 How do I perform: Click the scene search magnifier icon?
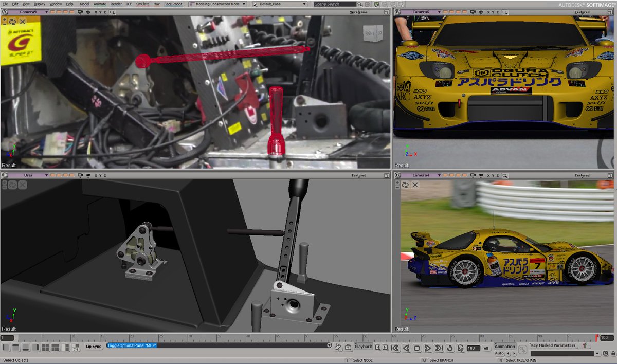pyautogui.click(x=360, y=4)
